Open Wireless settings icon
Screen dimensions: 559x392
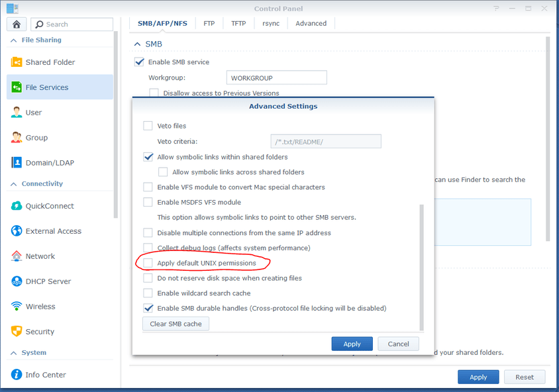coord(17,306)
